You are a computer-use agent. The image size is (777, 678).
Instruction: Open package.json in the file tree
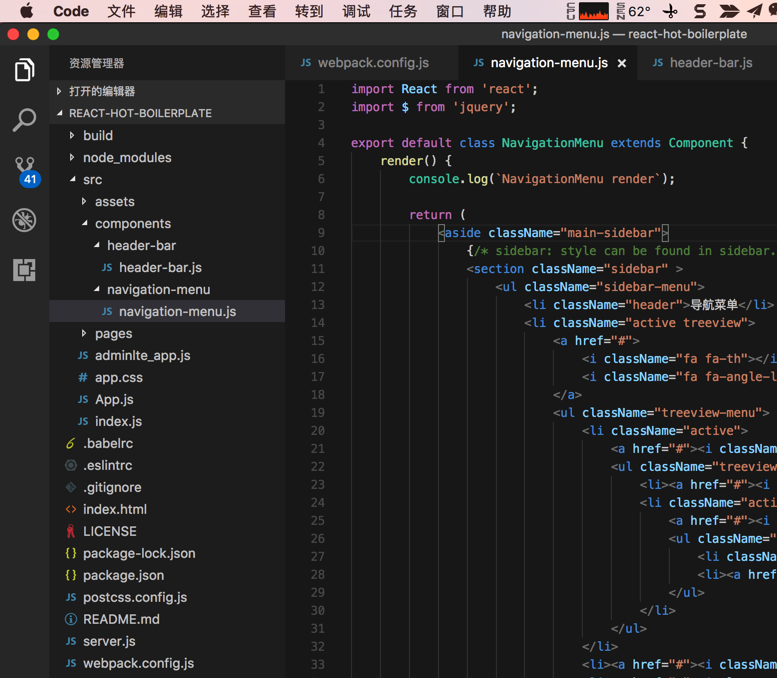click(123, 575)
